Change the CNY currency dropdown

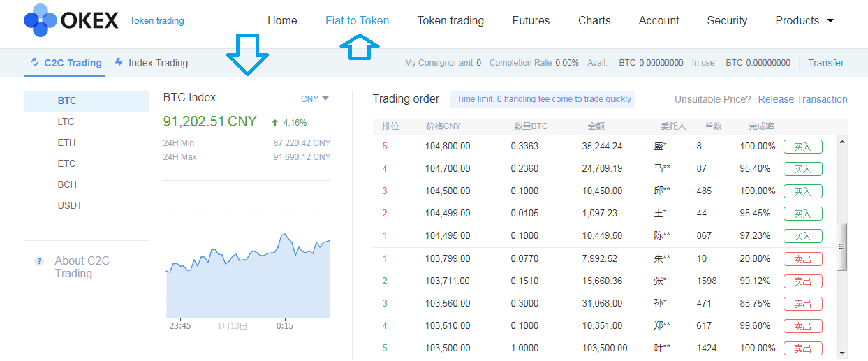click(x=315, y=99)
